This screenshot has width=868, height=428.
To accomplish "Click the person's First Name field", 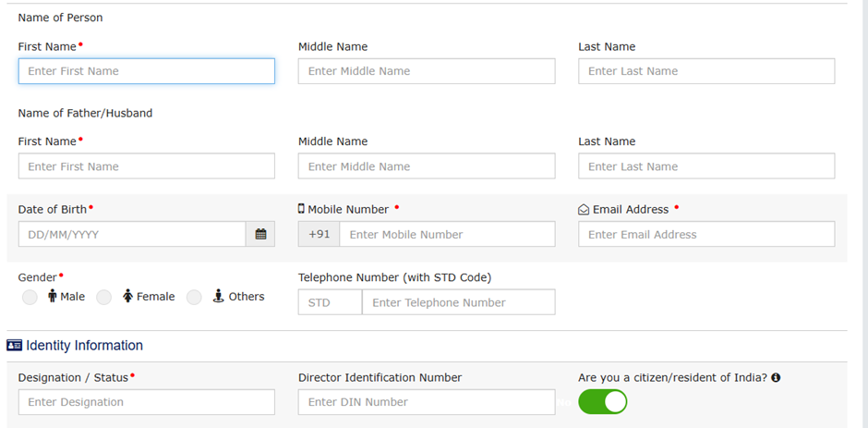I will click(146, 71).
